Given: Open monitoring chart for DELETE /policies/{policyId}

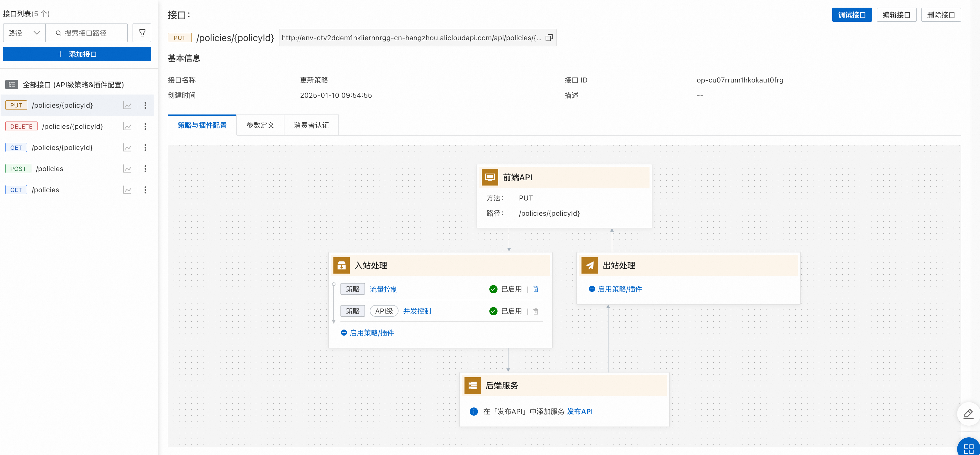Looking at the screenshot, I should (127, 127).
